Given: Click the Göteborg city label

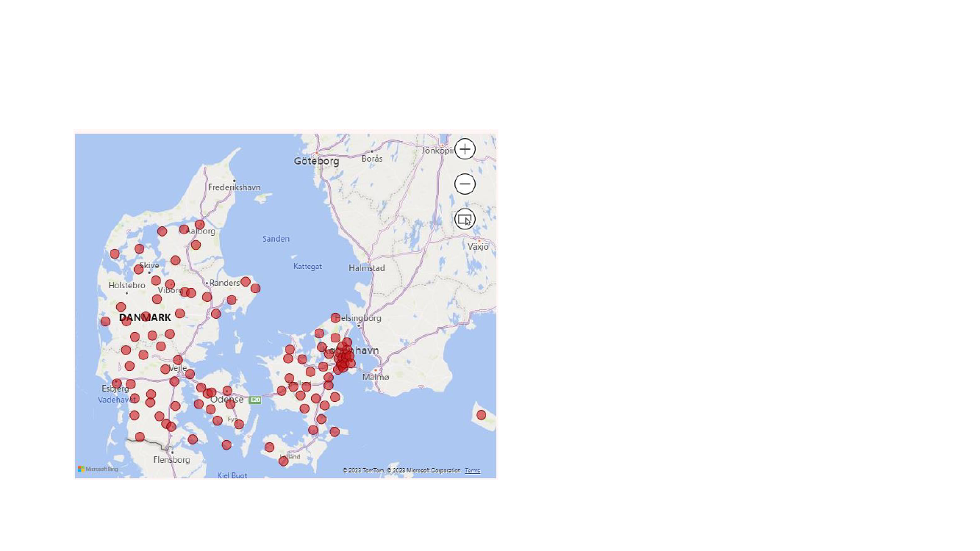Looking at the screenshot, I should pos(317,161).
